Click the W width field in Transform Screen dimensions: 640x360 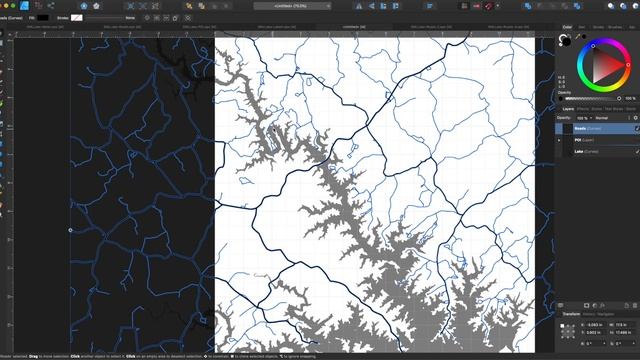625,325
